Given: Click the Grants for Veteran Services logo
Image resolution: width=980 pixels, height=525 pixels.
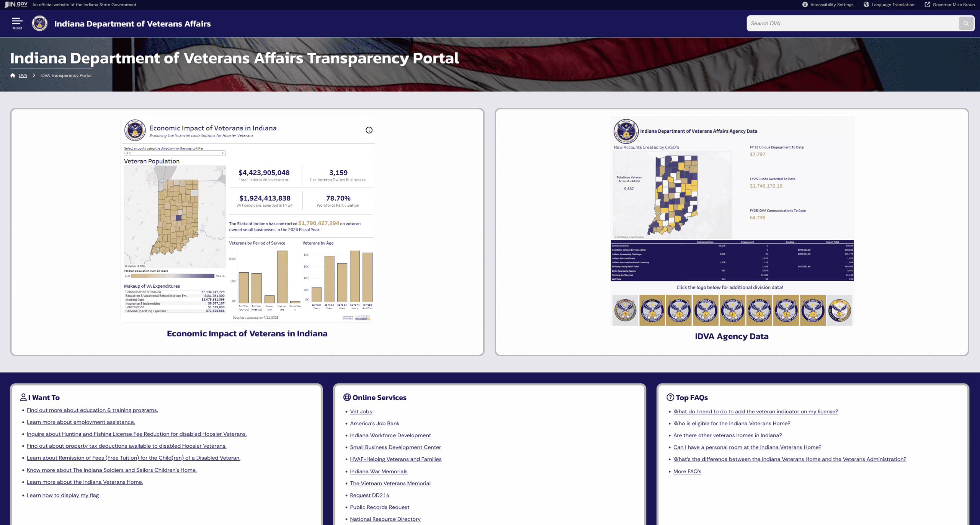Looking at the screenshot, I should pyautogui.click(x=652, y=310).
